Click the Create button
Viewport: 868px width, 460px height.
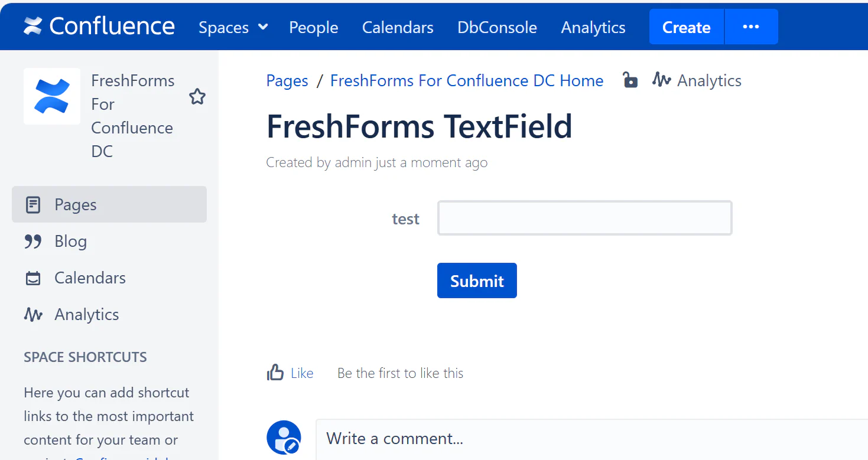(x=686, y=27)
